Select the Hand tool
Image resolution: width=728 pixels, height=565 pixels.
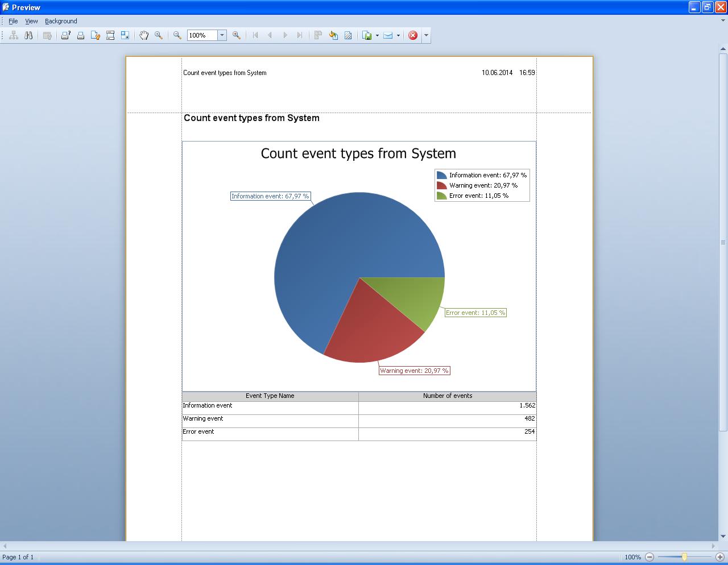[x=144, y=35]
